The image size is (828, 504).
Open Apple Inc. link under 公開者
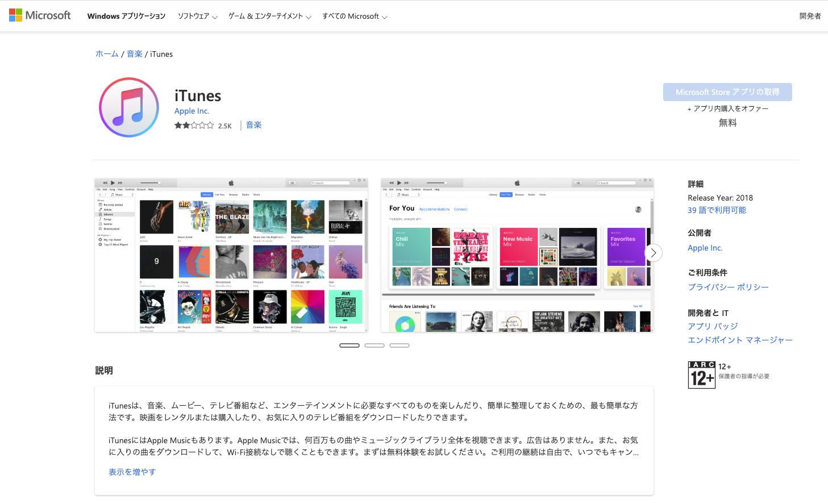point(705,248)
